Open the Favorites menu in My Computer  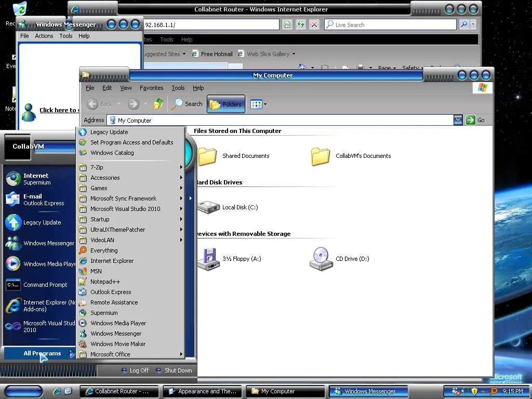(x=151, y=88)
